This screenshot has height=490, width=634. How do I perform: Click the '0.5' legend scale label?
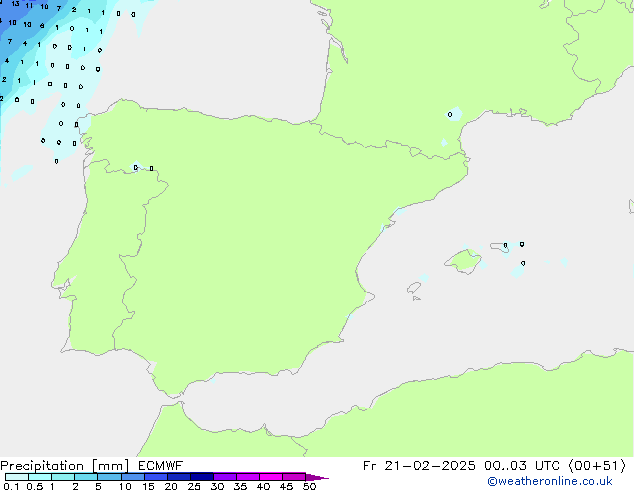(x=34, y=486)
